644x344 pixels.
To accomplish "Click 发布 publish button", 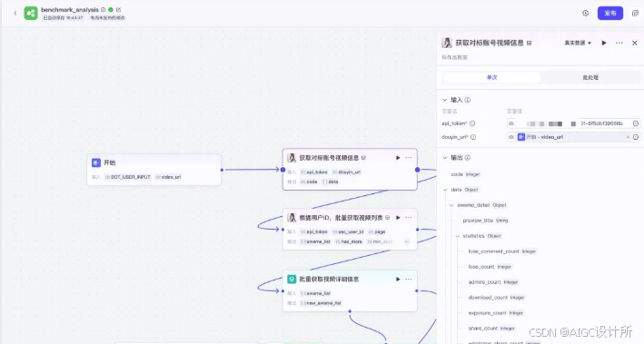I will tap(609, 13).
